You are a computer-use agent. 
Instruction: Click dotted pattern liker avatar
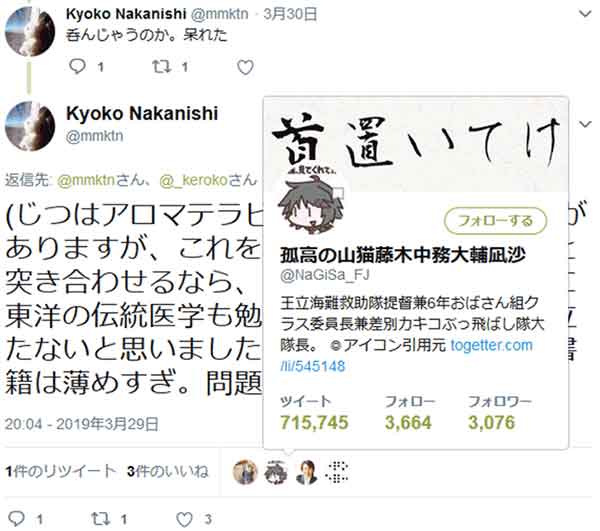pyautogui.click(x=337, y=472)
